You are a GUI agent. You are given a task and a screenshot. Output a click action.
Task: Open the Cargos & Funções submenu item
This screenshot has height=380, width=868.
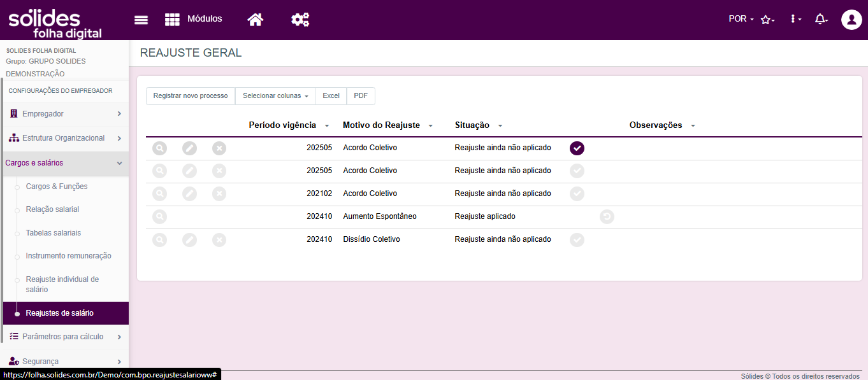[x=57, y=186]
